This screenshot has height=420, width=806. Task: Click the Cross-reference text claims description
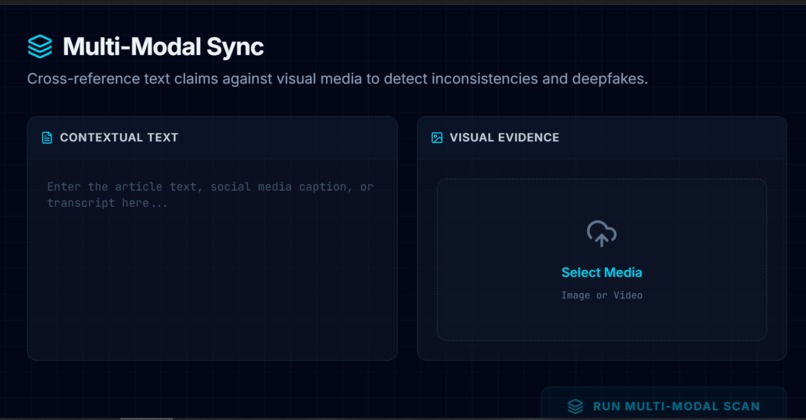[337, 79]
